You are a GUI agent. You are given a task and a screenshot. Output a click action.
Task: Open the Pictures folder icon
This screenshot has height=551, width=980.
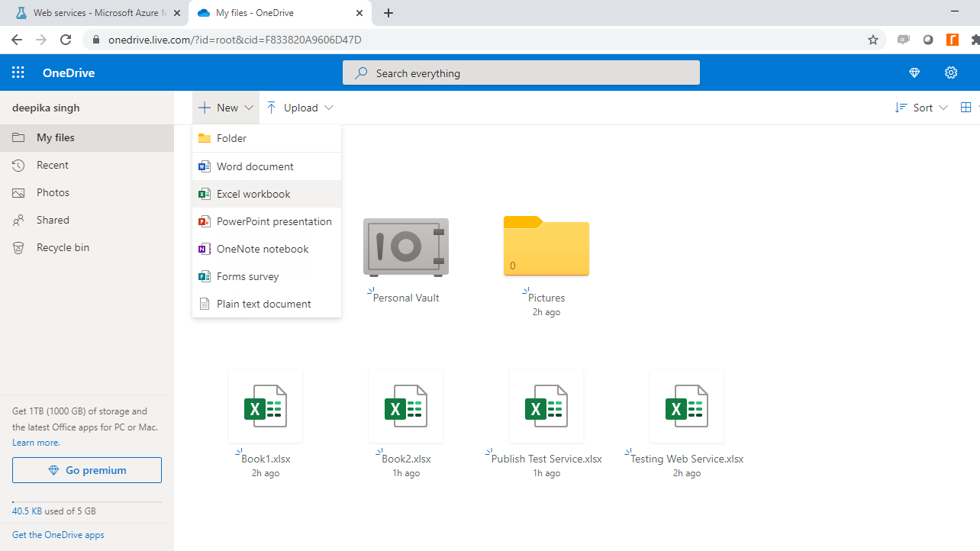[546, 246]
